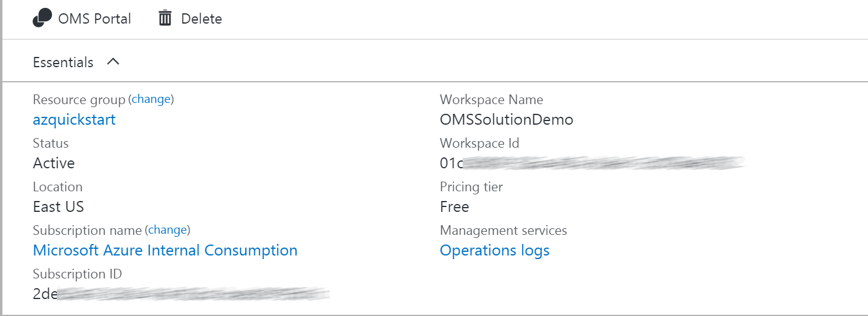Click the Status label

[x=51, y=143]
